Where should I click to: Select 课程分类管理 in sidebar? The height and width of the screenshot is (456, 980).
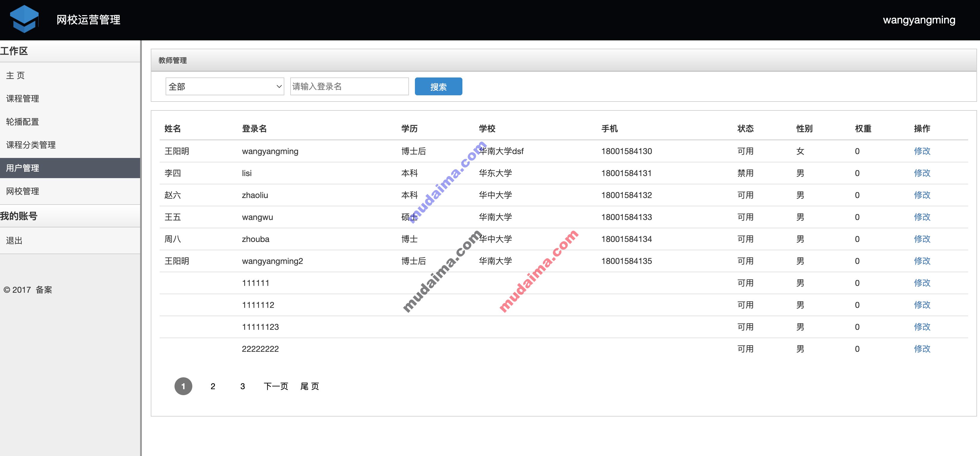click(70, 145)
